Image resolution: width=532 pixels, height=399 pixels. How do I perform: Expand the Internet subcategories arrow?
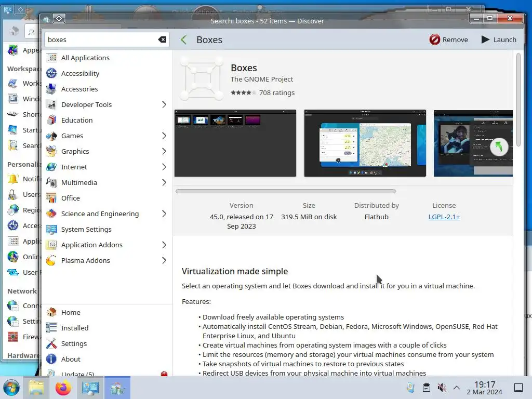pyautogui.click(x=164, y=167)
